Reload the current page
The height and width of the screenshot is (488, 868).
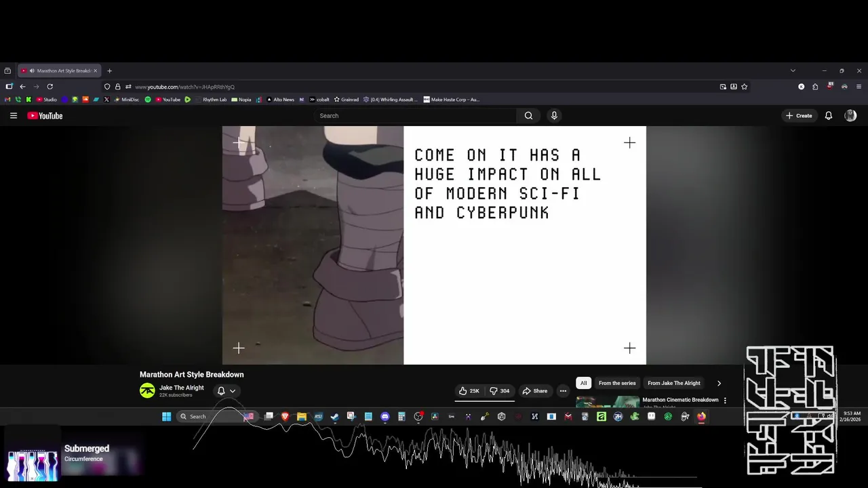[x=50, y=87]
